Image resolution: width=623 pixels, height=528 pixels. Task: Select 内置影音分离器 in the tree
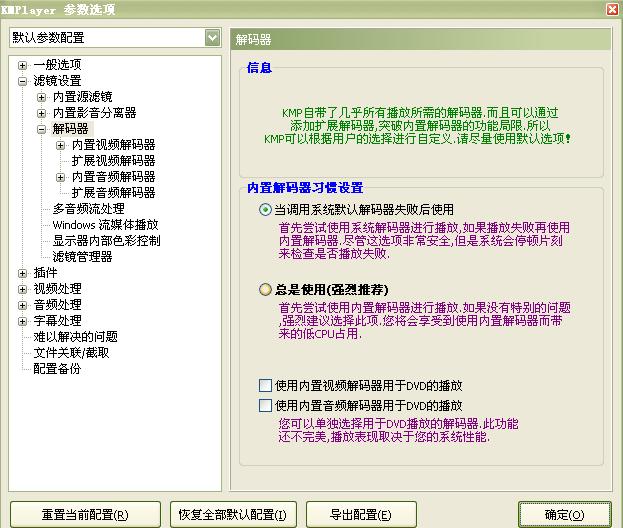coord(95,113)
